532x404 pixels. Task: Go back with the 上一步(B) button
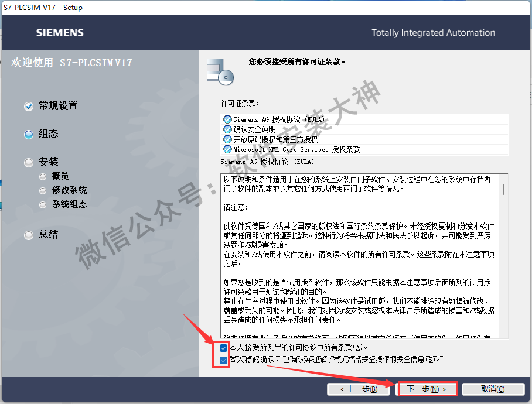(359, 389)
